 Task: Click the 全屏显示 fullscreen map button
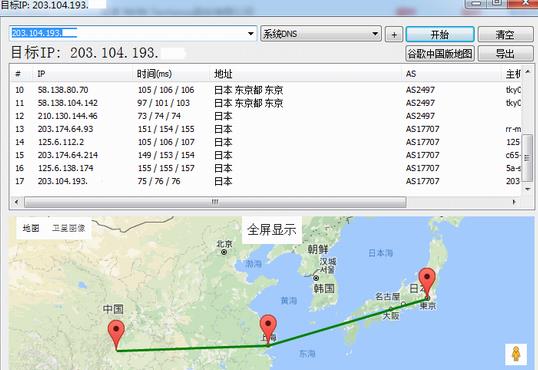(272, 230)
